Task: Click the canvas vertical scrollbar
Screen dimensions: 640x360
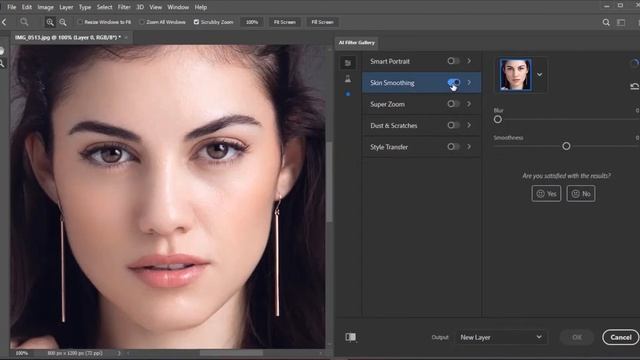Action: tap(329, 182)
